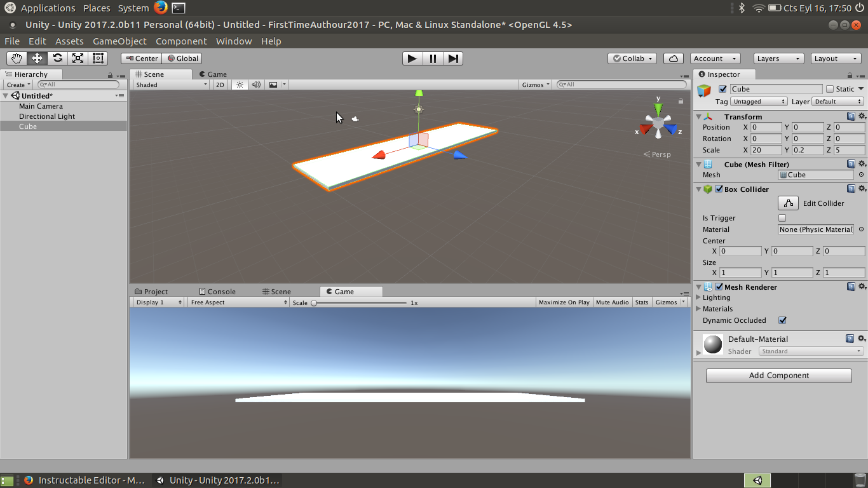Start Play mode

[412, 58]
